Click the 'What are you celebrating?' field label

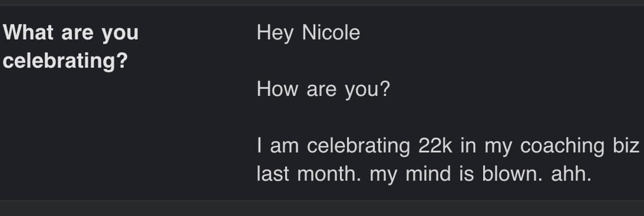pyautogui.click(x=71, y=46)
